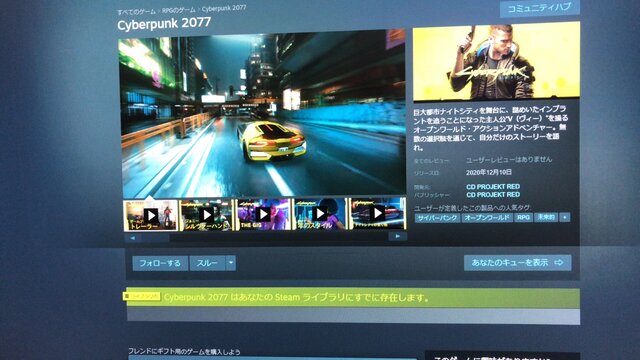Click the Cyberpunk 2077 page title
The width and height of the screenshot is (640, 360).
pos(164,24)
